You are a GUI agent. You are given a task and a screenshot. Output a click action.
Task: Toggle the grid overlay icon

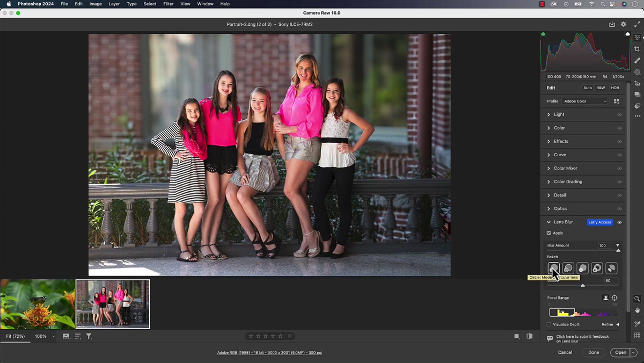tap(637, 336)
